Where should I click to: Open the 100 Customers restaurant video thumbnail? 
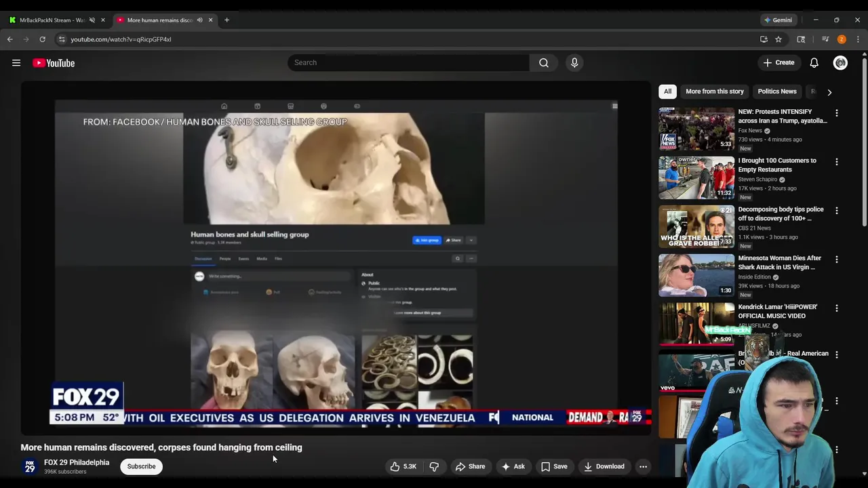696,178
